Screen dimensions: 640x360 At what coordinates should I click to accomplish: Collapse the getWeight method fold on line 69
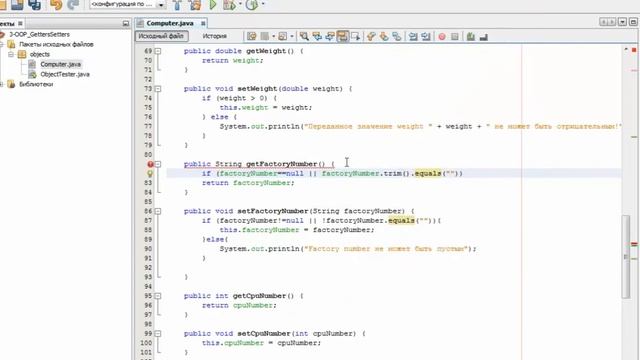[x=158, y=51]
